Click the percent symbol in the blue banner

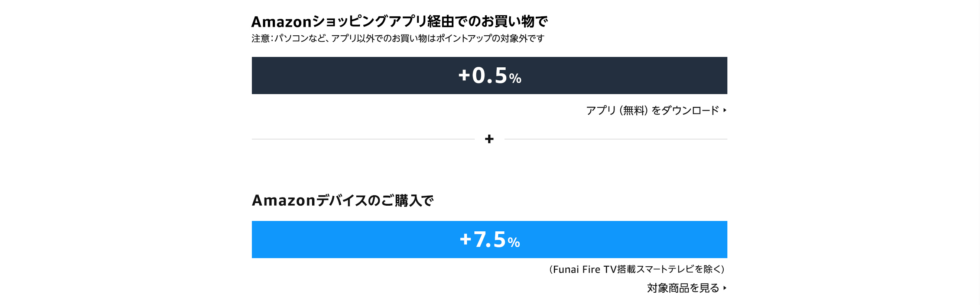(513, 243)
